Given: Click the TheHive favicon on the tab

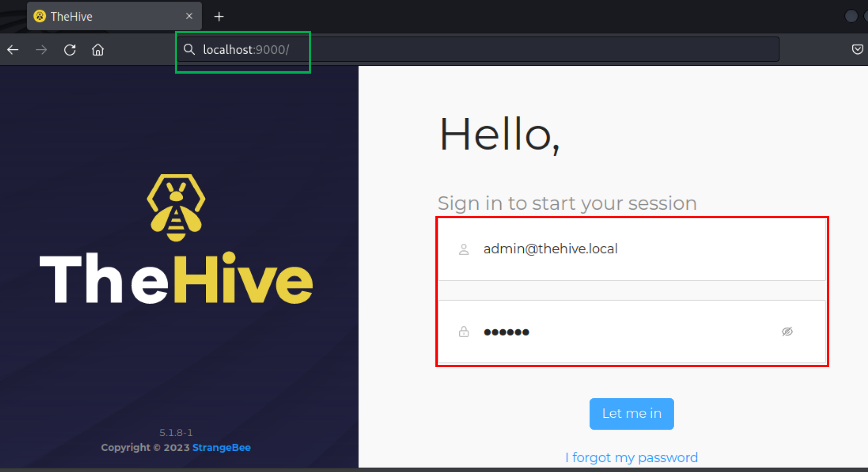Looking at the screenshot, I should tap(40, 16).
